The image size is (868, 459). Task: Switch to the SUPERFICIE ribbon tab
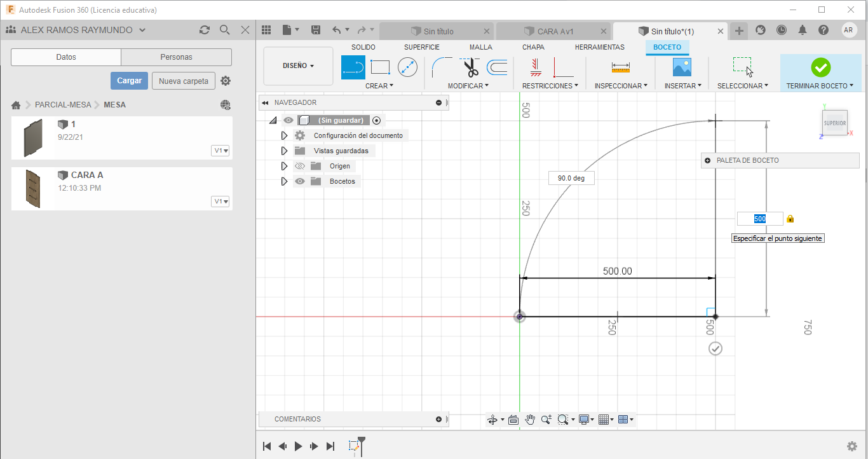tap(421, 47)
